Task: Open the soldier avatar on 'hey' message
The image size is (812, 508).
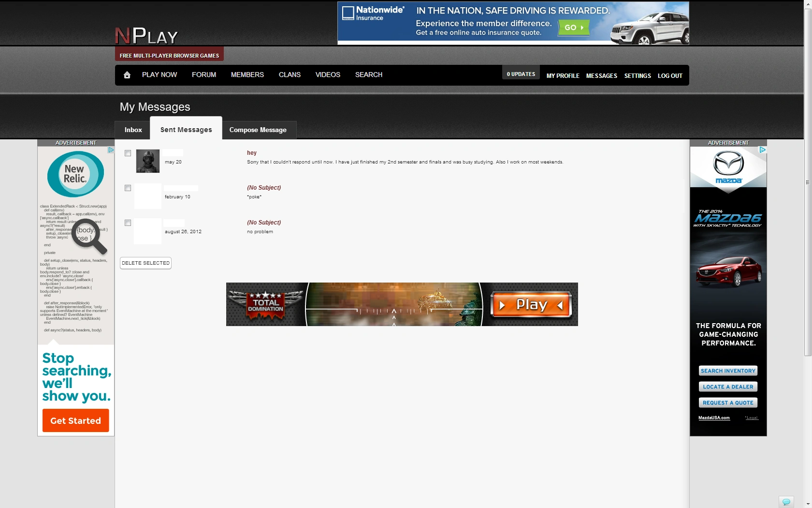Action: coord(148,161)
